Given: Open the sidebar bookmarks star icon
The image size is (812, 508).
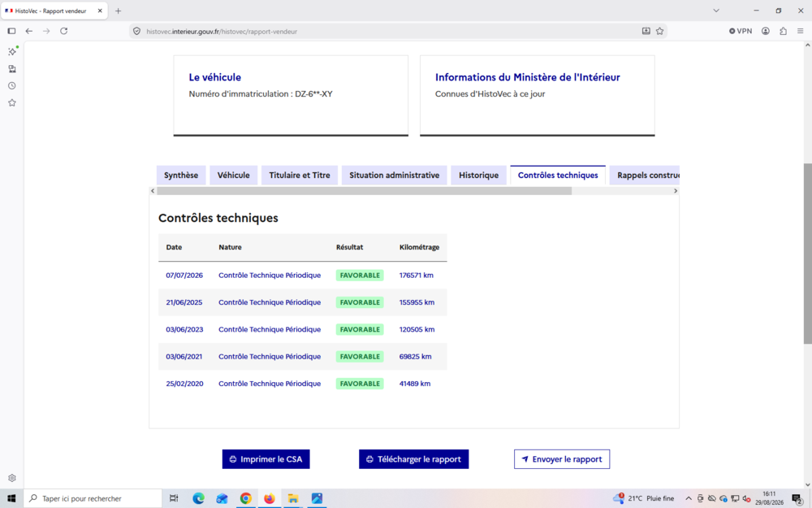Looking at the screenshot, I should (x=12, y=103).
